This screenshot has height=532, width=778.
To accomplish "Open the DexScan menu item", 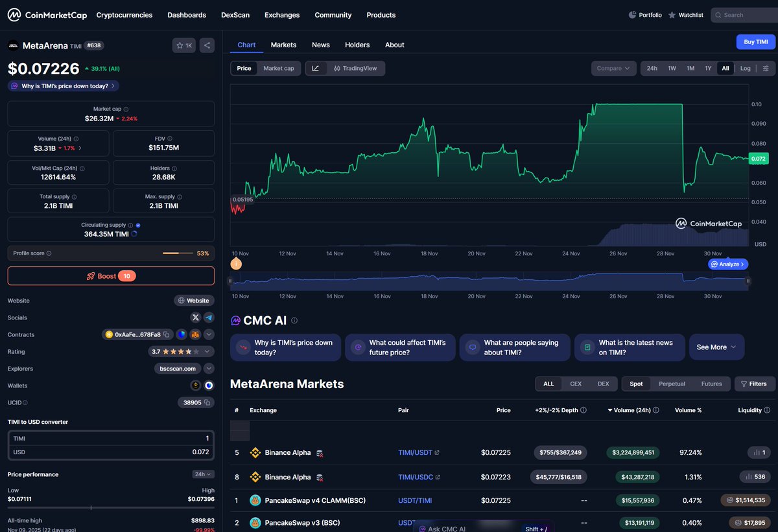I will click(x=235, y=14).
